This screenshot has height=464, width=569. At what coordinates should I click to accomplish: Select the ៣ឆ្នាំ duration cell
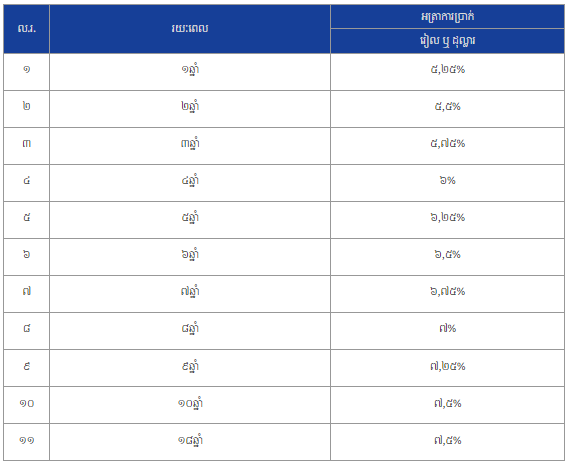pos(190,146)
